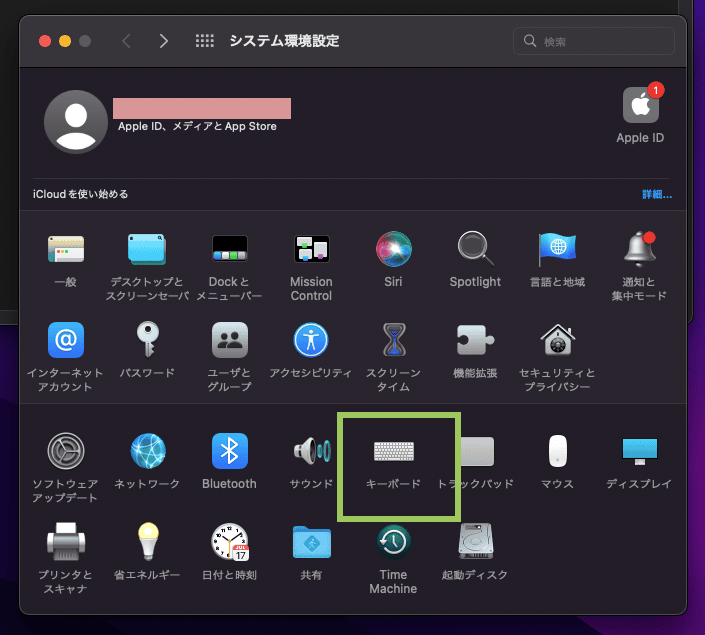This screenshot has height=635, width=705.
Task: Open ネットワーク globe preferences
Action: 147,451
